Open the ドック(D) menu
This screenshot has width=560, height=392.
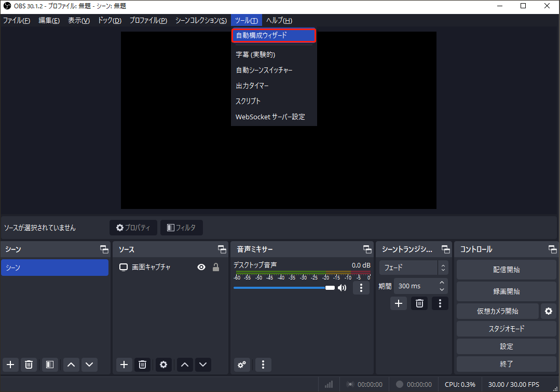coord(110,20)
